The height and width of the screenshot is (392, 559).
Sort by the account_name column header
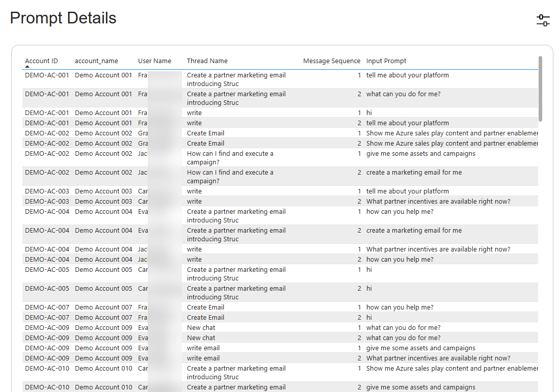[96, 61]
